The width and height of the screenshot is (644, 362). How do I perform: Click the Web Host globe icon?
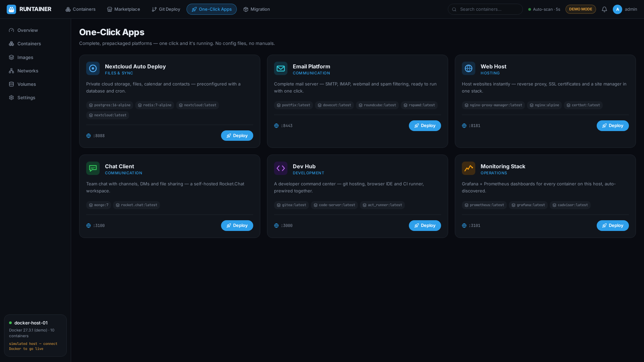tap(469, 68)
